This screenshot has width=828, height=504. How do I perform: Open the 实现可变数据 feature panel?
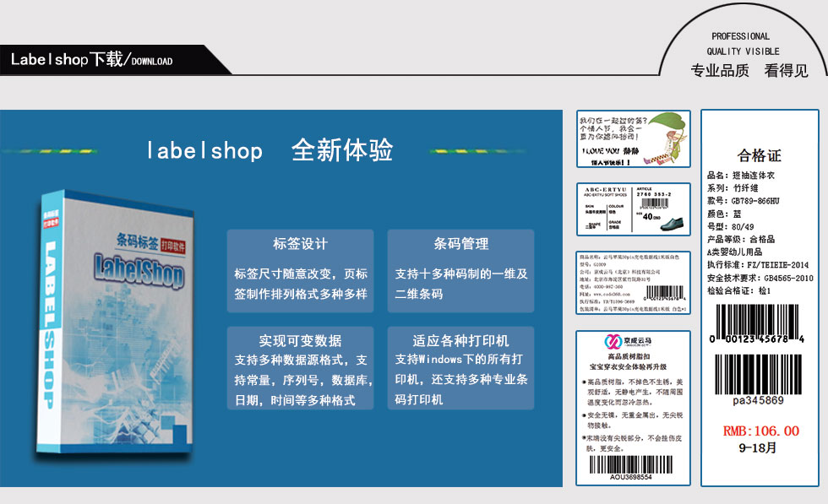click(300, 369)
